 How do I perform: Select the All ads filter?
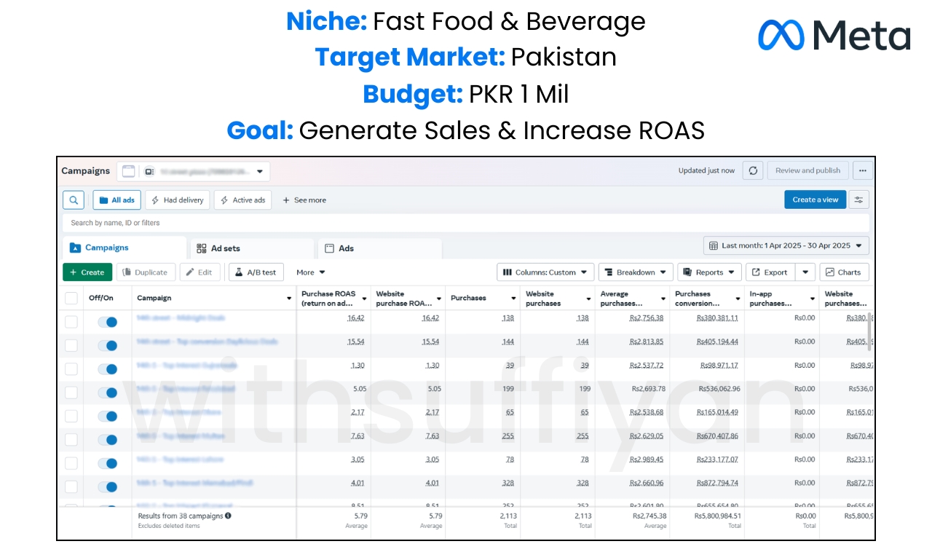[116, 200]
